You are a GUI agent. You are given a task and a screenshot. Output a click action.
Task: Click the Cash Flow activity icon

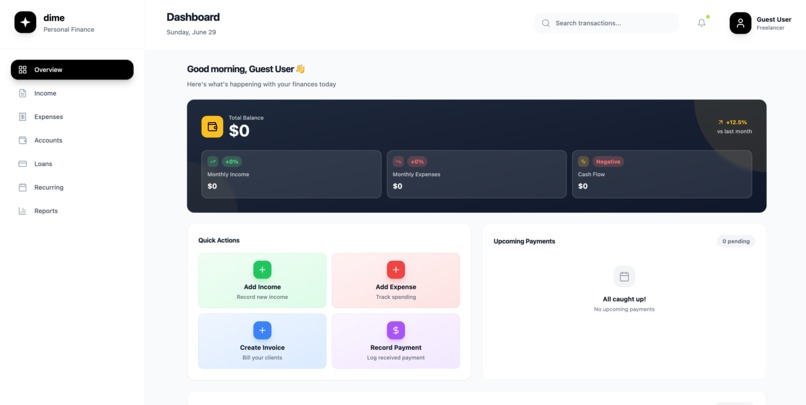click(583, 161)
